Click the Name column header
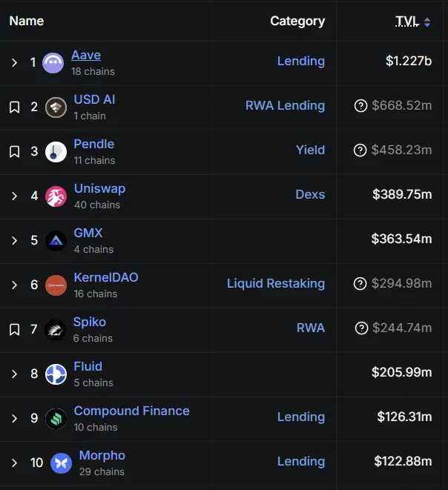Viewport: 448px width, 490px height. [x=27, y=21]
